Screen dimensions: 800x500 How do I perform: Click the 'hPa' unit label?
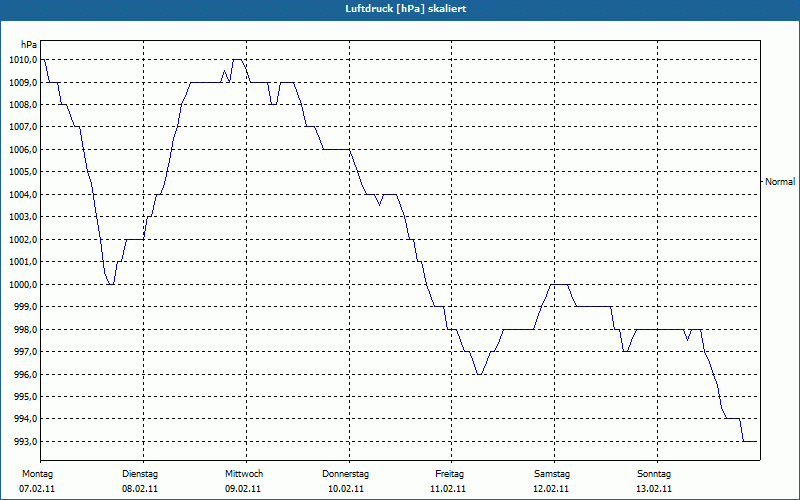point(29,45)
